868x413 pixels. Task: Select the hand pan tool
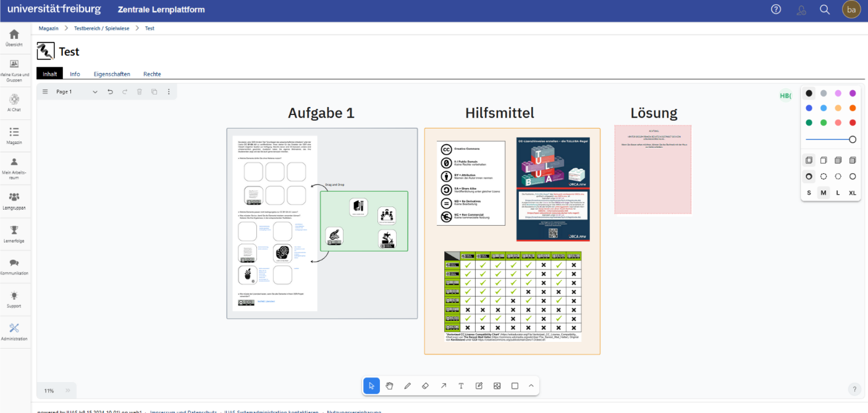(x=389, y=386)
